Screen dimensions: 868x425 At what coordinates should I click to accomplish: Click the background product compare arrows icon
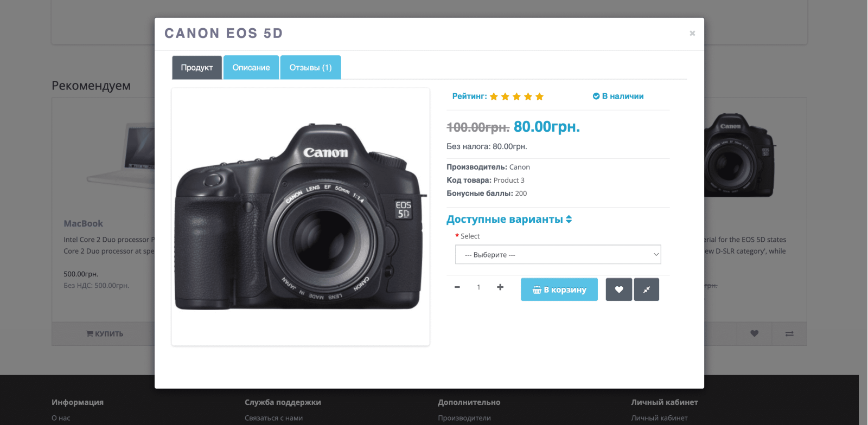point(789,334)
